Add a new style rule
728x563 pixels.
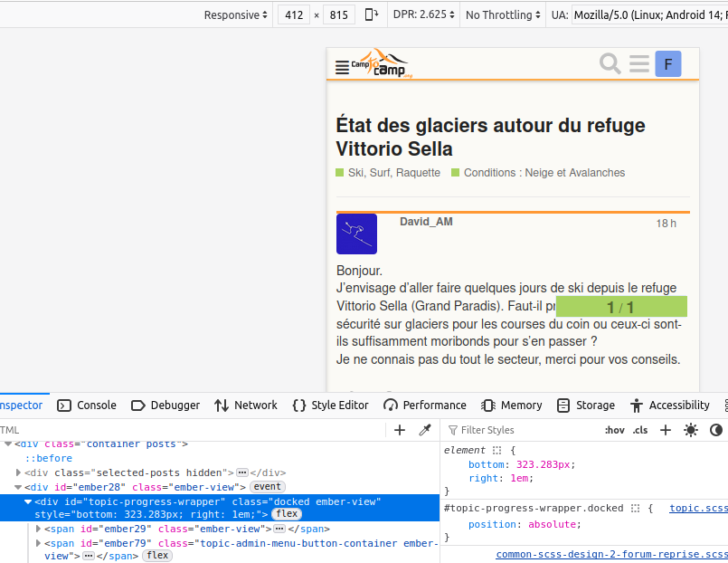(666, 430)
